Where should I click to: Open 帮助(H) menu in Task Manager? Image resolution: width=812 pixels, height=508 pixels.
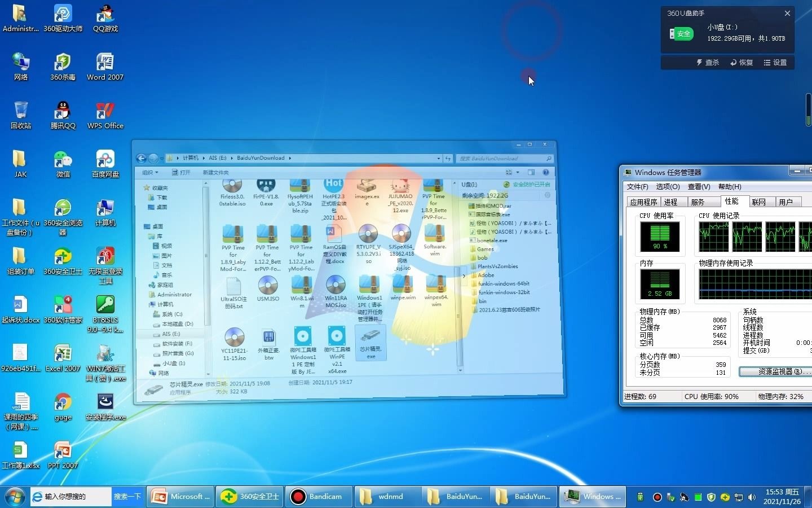[730, 186]
